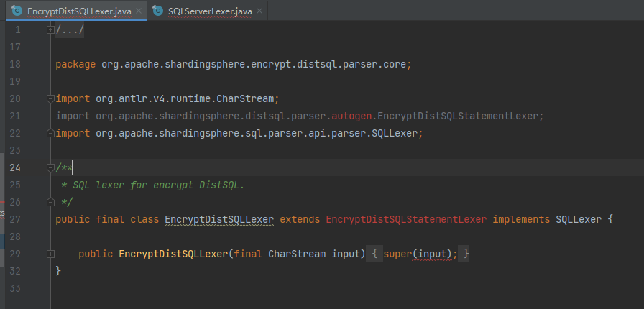Click the folded opening brace before super(input)

[374, 254]
